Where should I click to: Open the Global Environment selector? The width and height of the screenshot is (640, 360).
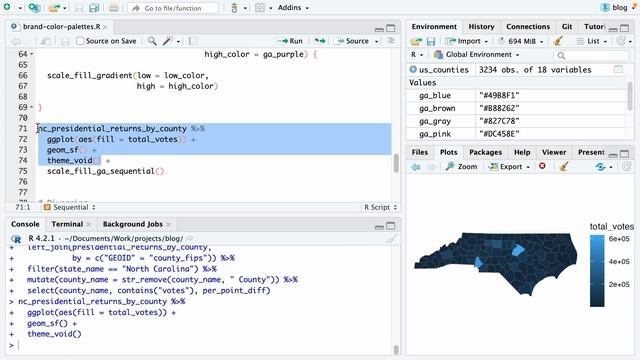click(477, 55)
